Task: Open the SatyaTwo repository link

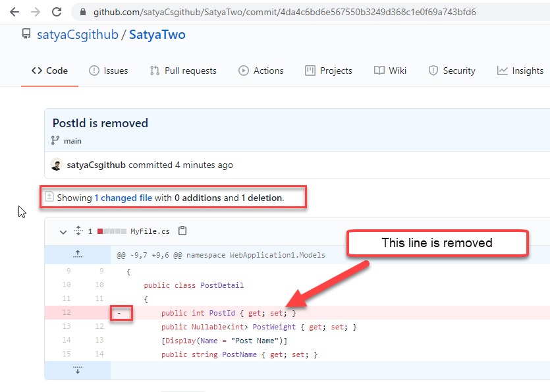Action: [157, 34]
